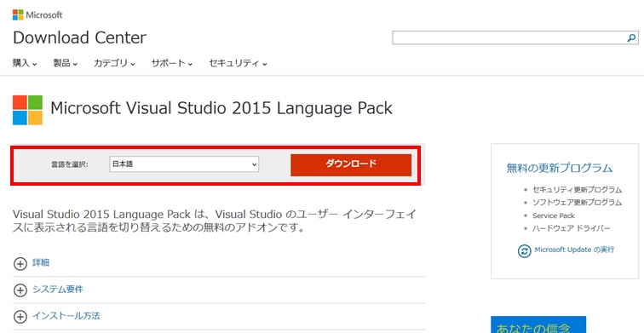Screen dimensions: 644x333
Task: Click the 詳細 section label
Action: [x=41, y=263]
